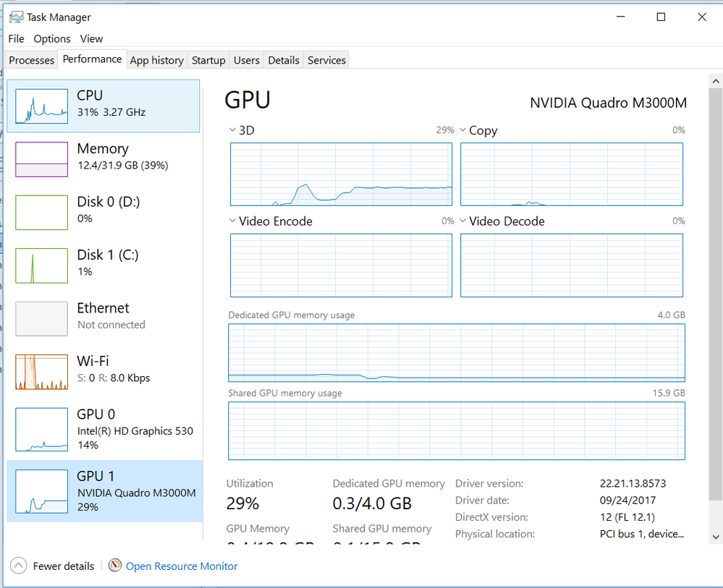
Task: Select the GPU 1 graph thumbnail
Action: [41, 491]
